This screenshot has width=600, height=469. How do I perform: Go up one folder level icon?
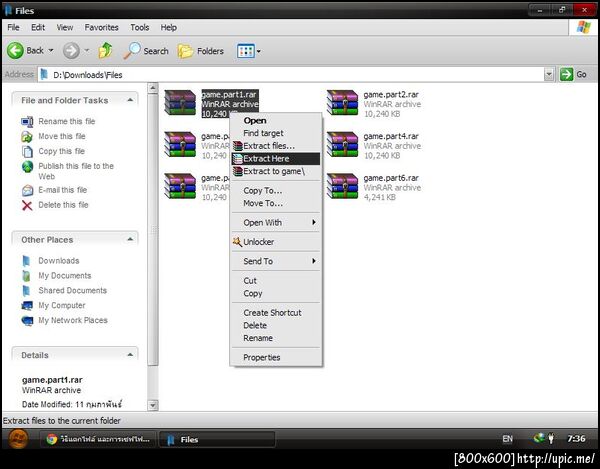click(105, 50)
